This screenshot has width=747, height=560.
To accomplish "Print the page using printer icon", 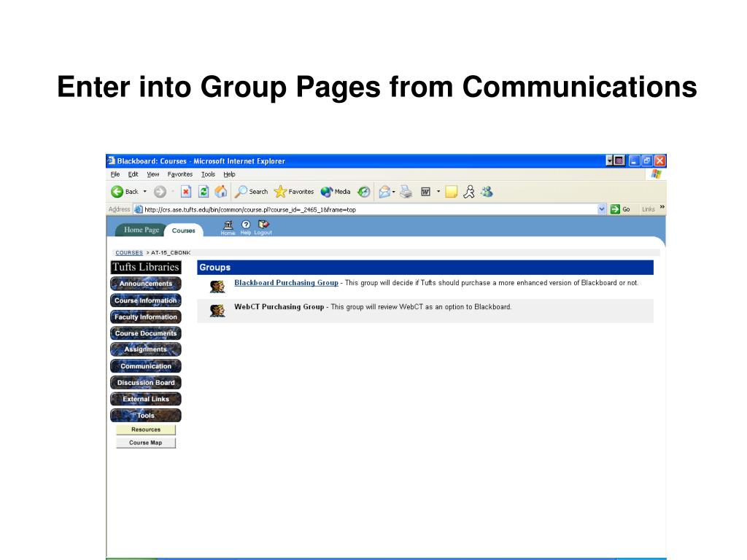I will (x=406, y=192).
